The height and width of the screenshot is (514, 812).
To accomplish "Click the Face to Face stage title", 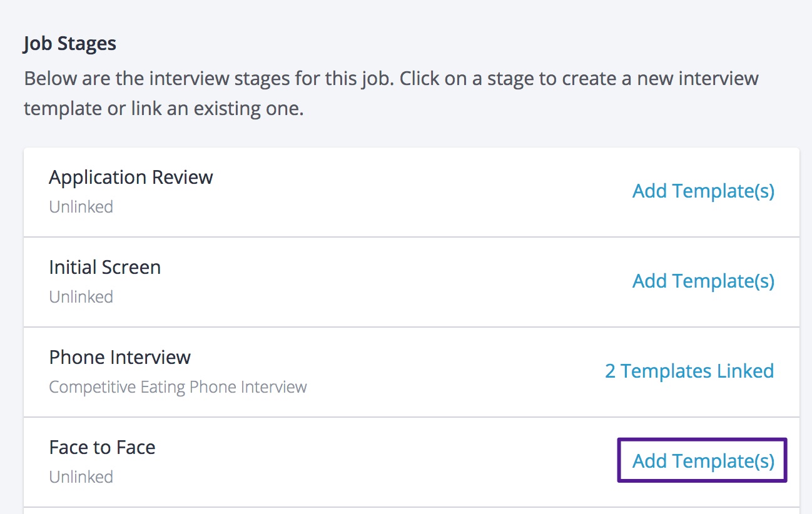I will click(x=102, y=447).
